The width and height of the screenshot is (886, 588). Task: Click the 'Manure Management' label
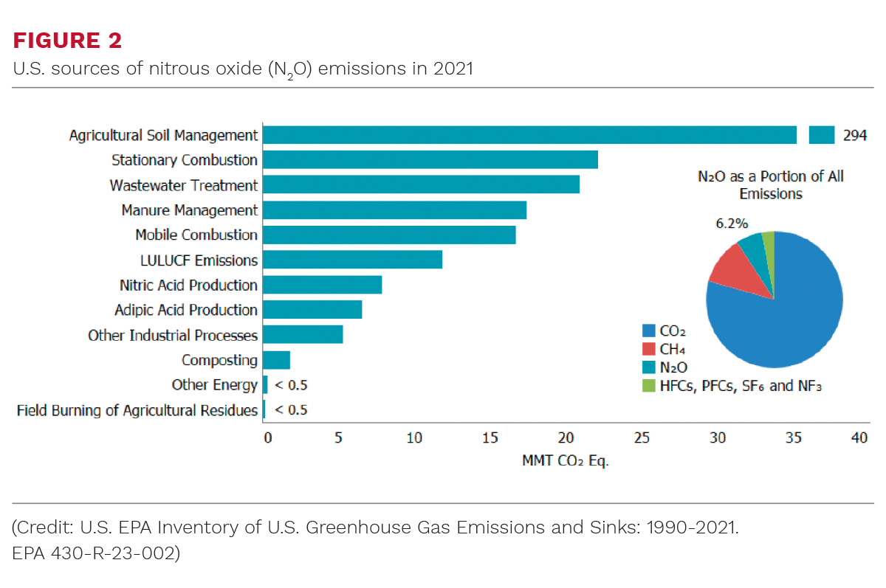tap(190, 210)
